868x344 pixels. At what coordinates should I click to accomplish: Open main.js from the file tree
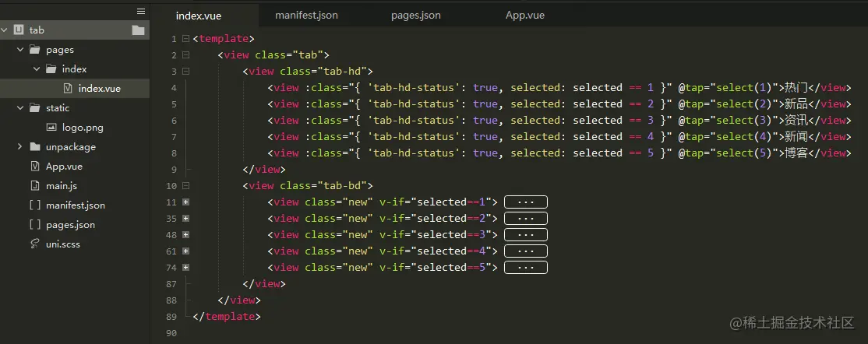click(x=62, y=186)
